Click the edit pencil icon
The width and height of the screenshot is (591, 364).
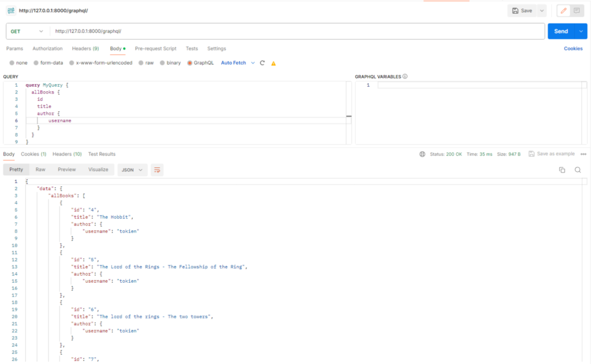(563, 11)
